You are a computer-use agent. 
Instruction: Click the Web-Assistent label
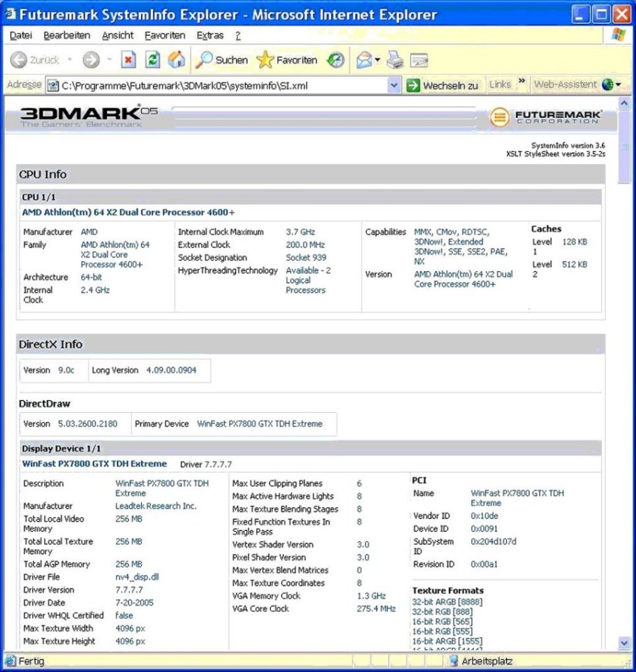click(x=565, y=85)
